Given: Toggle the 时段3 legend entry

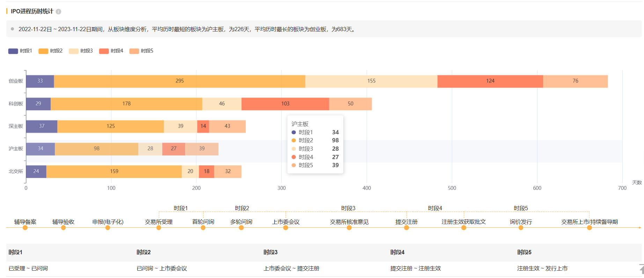Looking at the screenshot, I should (x=81, y=51).
